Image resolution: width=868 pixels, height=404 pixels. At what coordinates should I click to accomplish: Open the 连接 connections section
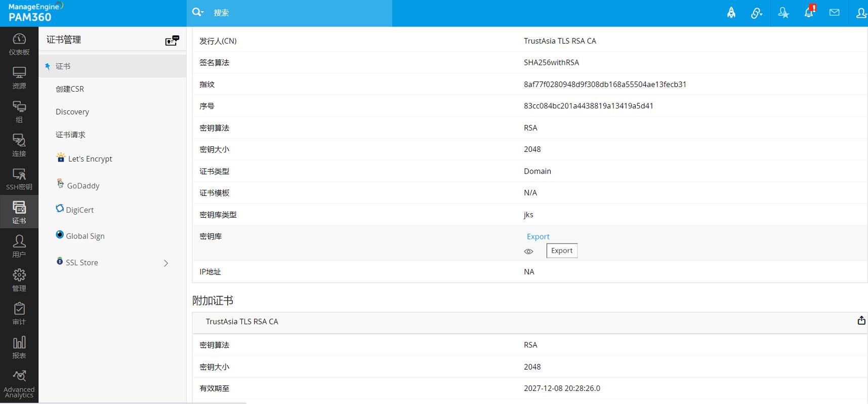19,146
